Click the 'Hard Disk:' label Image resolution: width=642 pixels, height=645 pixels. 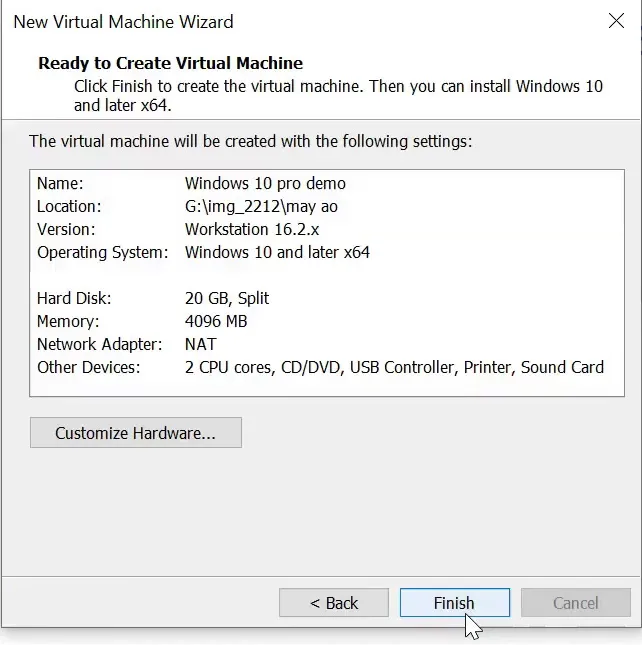pyautogui.click(x=74, y=298)
